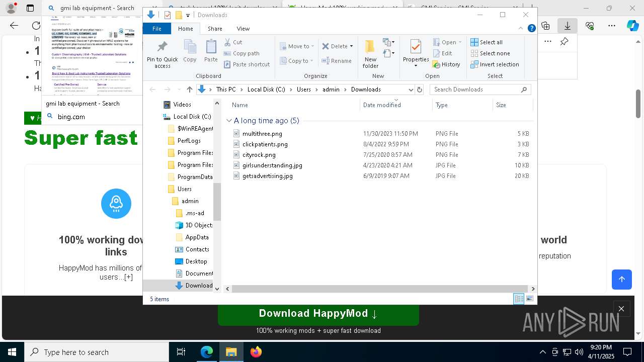Image resolution: width=644 pixels, height=362 pixels.
Task: Open the Easy access dropdown icon
Action: tap(388, 53)
